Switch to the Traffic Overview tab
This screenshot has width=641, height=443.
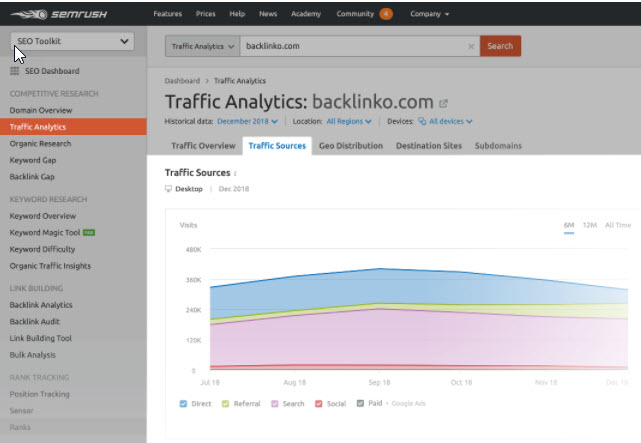point(203,146)
